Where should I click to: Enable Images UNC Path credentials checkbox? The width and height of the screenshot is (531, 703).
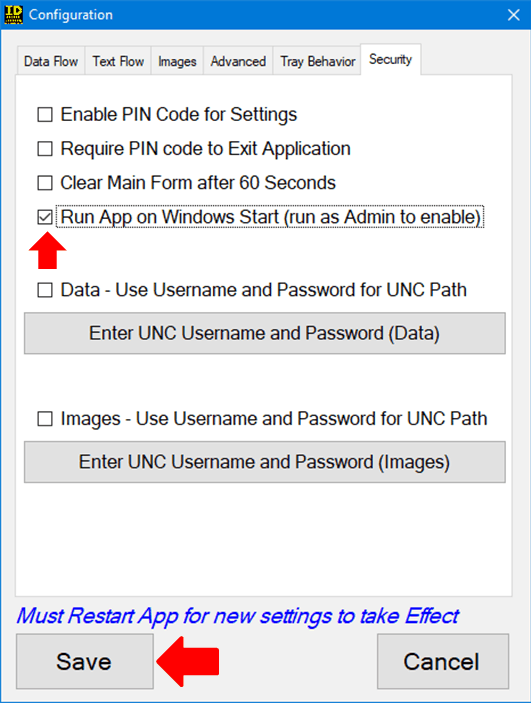pyautogui.click(x=45, y=419)
